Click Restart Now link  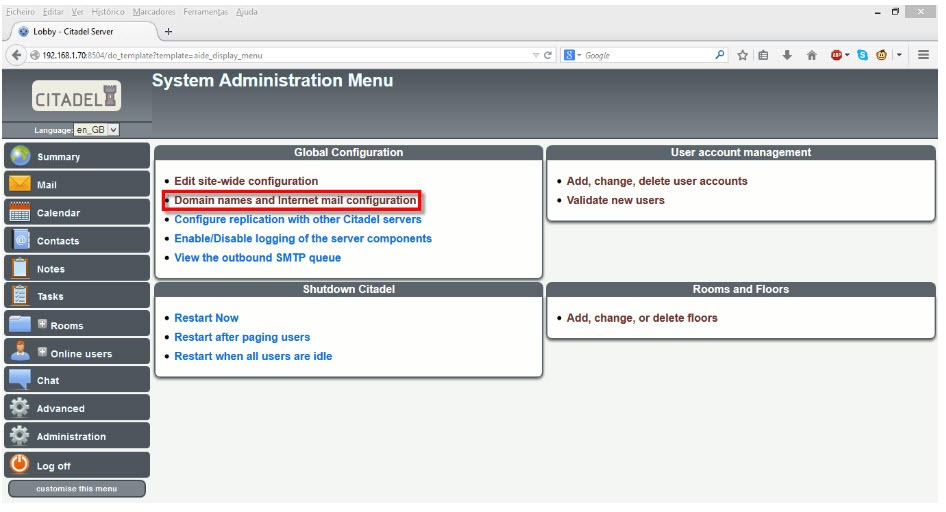(206, 318)
